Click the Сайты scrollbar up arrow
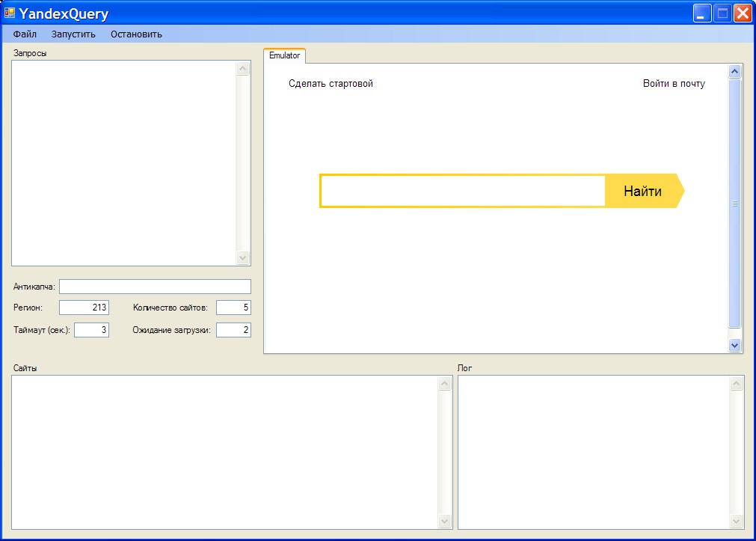This screenshot has width=756, height=541. coord(444,384)
